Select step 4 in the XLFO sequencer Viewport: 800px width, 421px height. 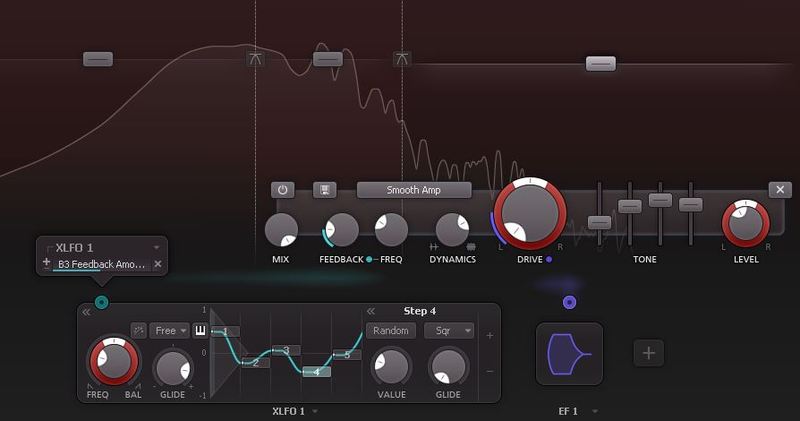(316, 372)
